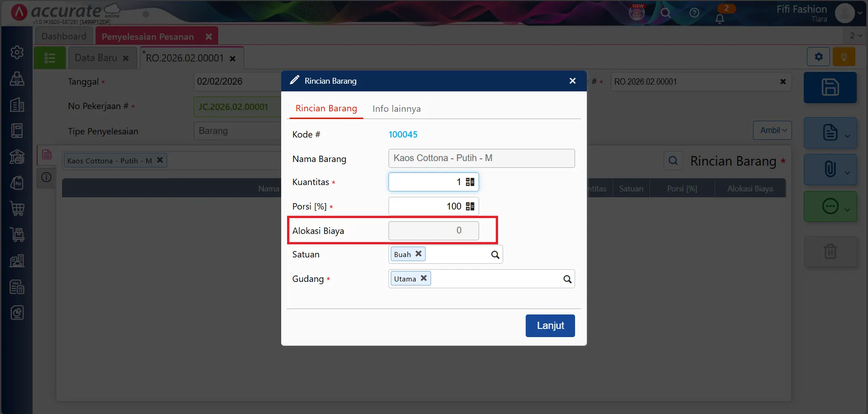Viewport: 868px width, 414px height.
Task: Open the pie chart reports icon
Action: coord(17,312)
